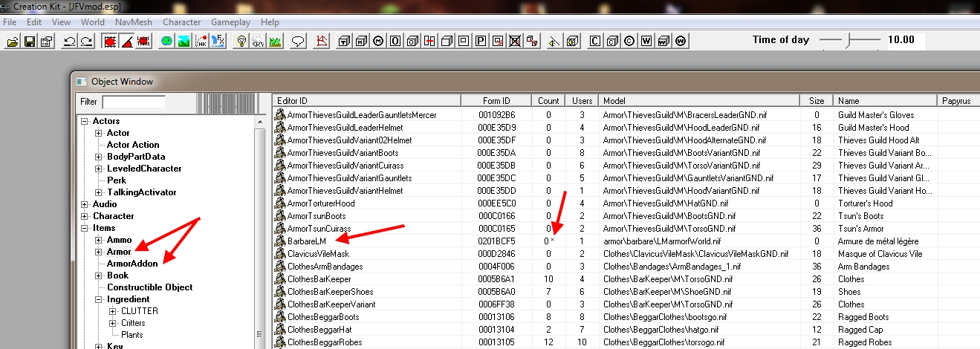Toggle sky rendering SKY icon

pyautogui.click(x=258, y=42)
